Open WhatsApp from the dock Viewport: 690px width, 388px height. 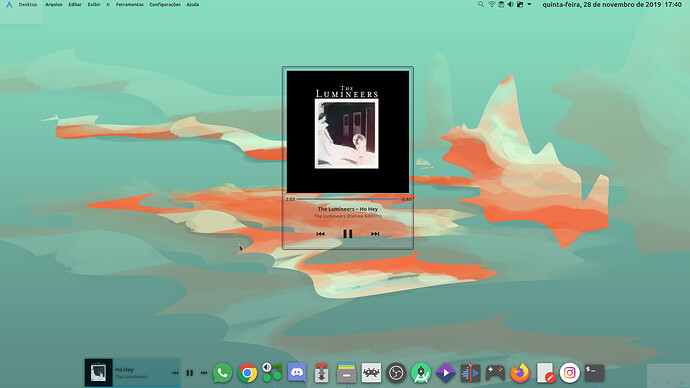pyautogui.click(x=223, y=373)
